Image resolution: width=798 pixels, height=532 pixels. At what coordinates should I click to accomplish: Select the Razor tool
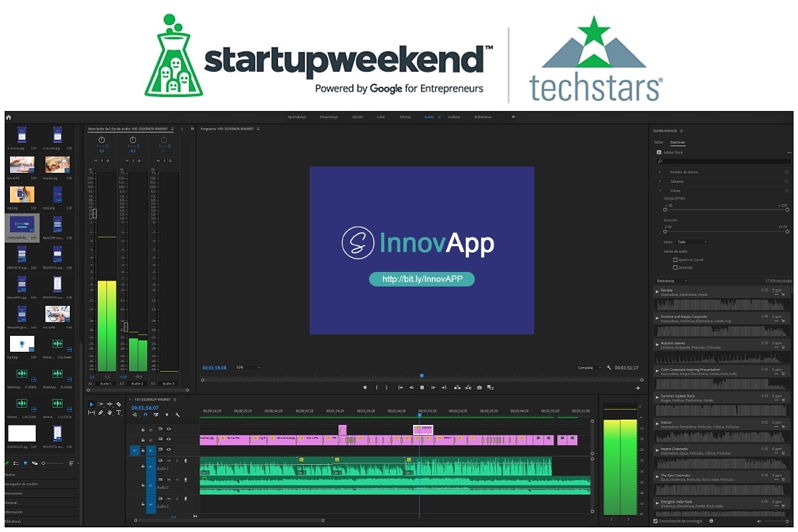(x=118, y=404)
